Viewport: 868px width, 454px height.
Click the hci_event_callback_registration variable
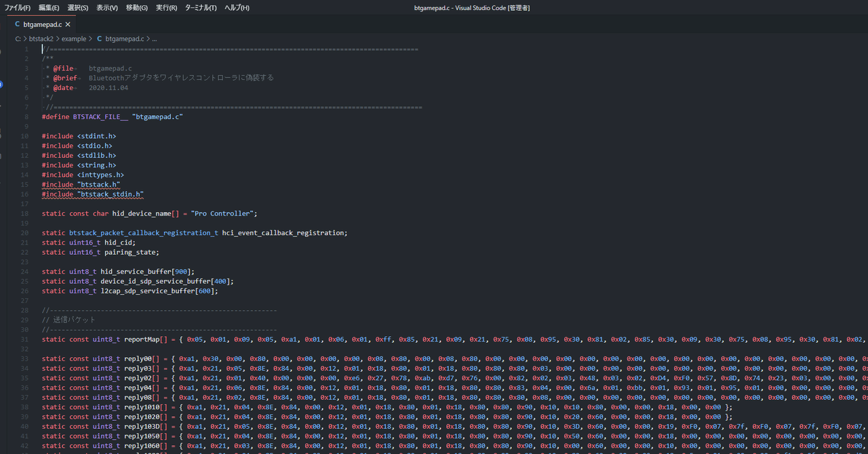click(283, 233)
